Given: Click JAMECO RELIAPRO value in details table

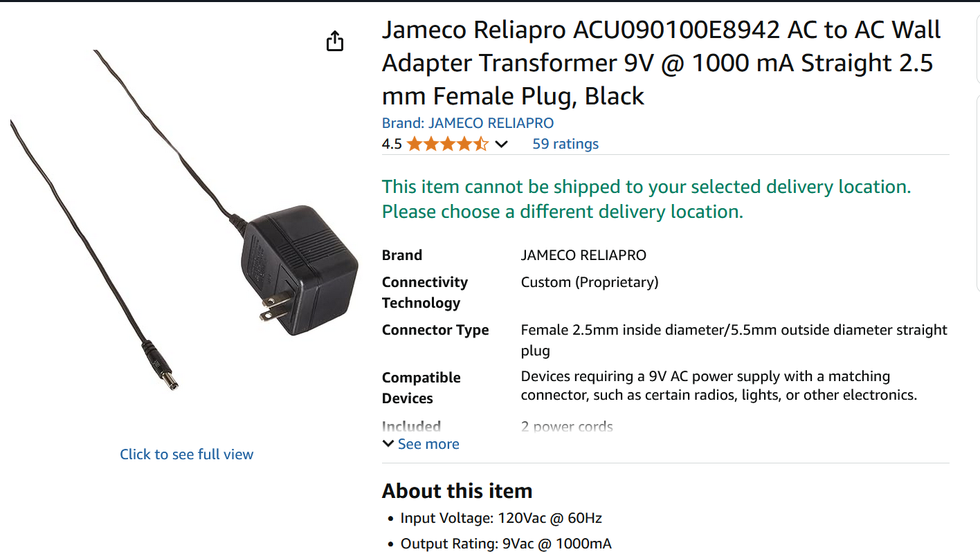Looking at the screenshot, I should (x=583, y=255).
